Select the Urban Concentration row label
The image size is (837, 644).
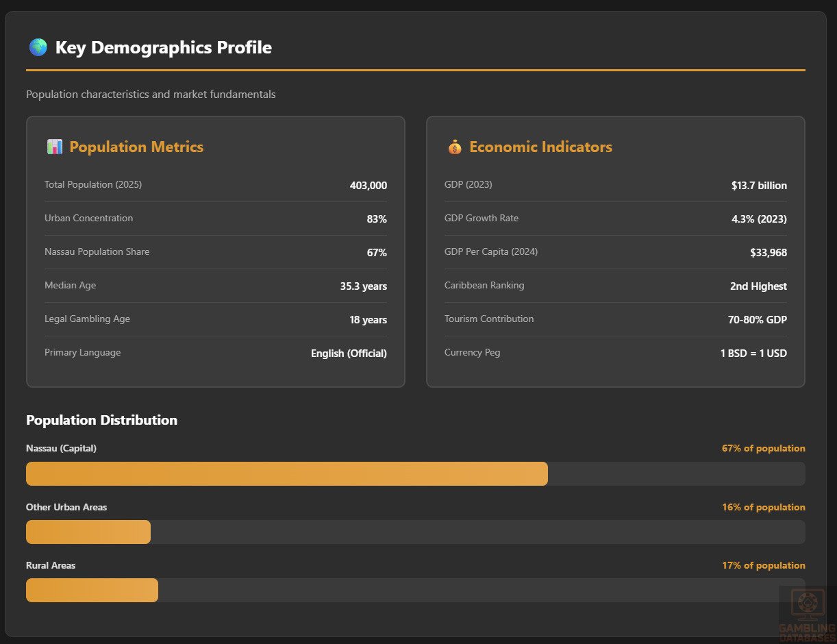[x=88, y=218]
